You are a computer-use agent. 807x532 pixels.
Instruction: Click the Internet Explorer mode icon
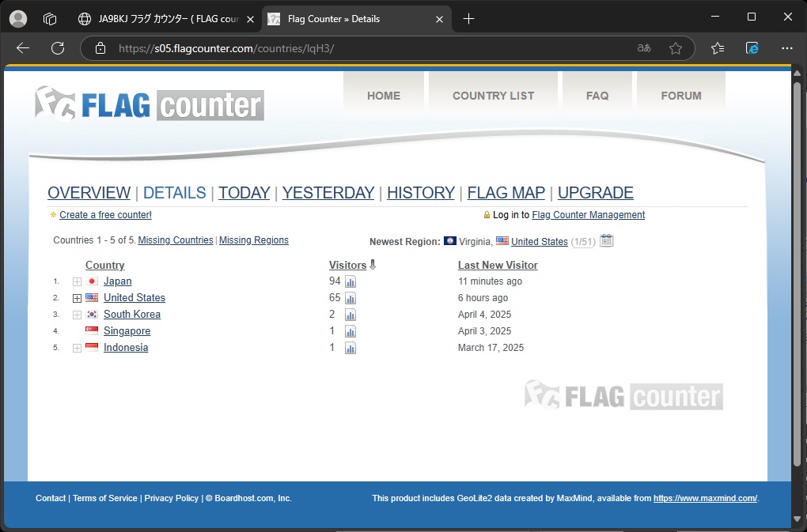pyautogui.click(x=752, y=48)
